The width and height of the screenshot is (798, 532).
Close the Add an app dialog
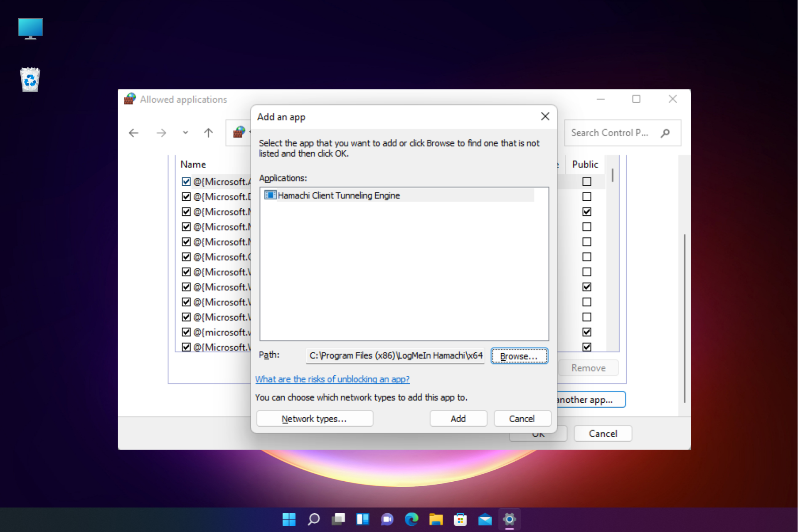pyautogui.click(x=545, y=117)
